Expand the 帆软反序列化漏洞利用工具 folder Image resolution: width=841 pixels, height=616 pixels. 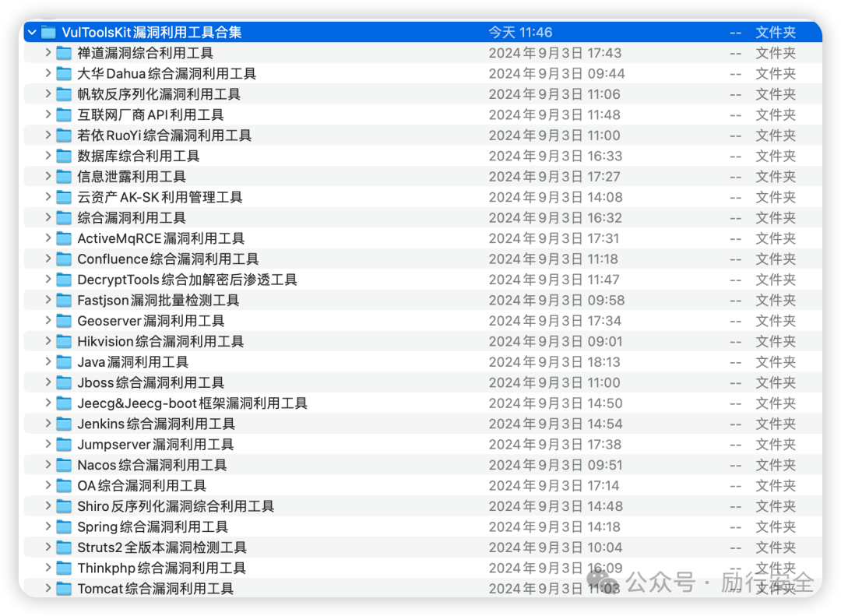click(x=48, y=94)
